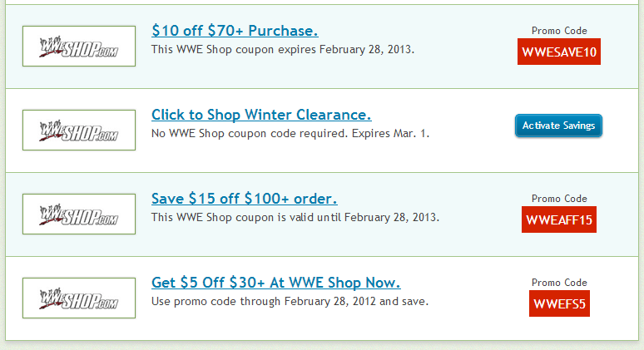Viewport: 644px width, 350px height.
Task: Click WWE Shop logo in the $5 off row
Action: (79, 298)
